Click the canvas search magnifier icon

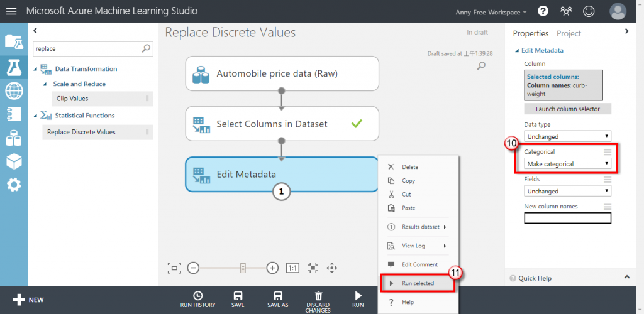[x=481, y=65]
